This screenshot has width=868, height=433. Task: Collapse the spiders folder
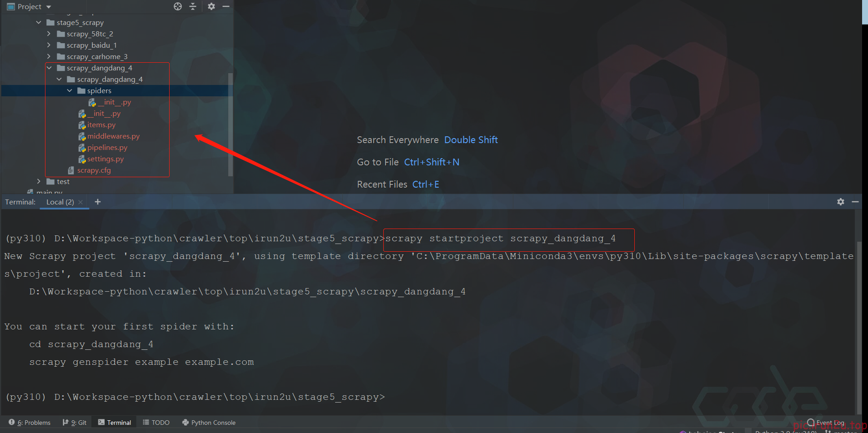point(70,90)
